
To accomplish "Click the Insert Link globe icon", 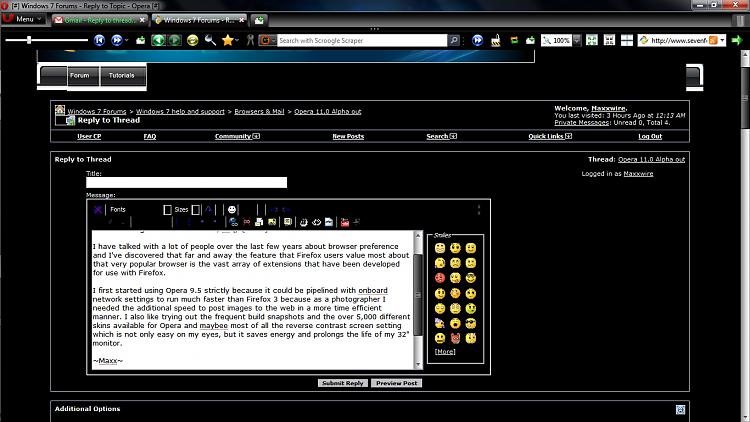I will click(x=233, y=222).
